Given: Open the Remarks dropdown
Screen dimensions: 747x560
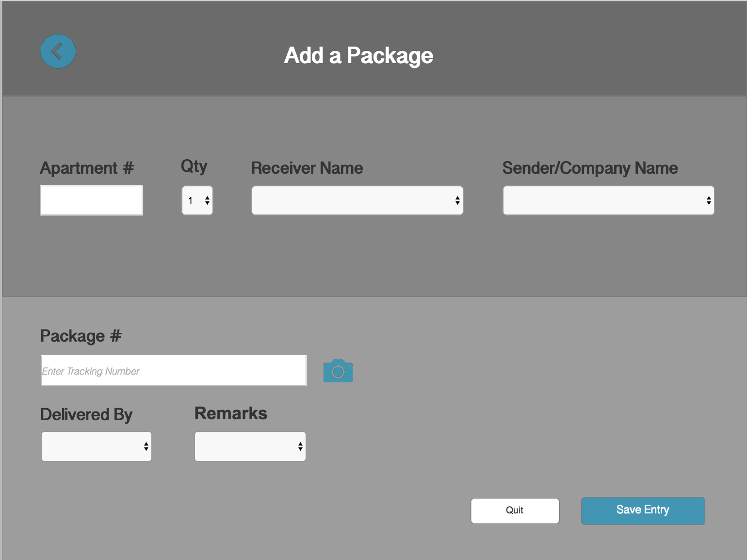Looking at the screenshot, I should point(250,446).
